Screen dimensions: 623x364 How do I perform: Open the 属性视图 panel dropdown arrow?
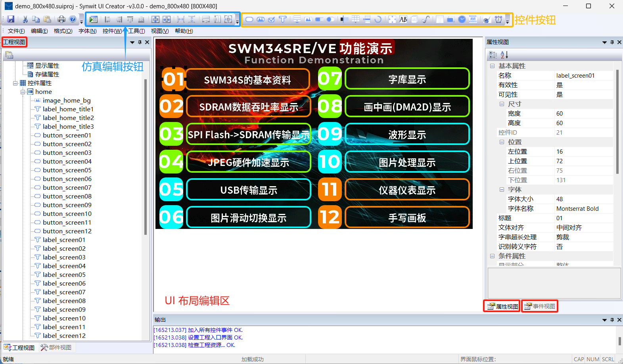604,42
